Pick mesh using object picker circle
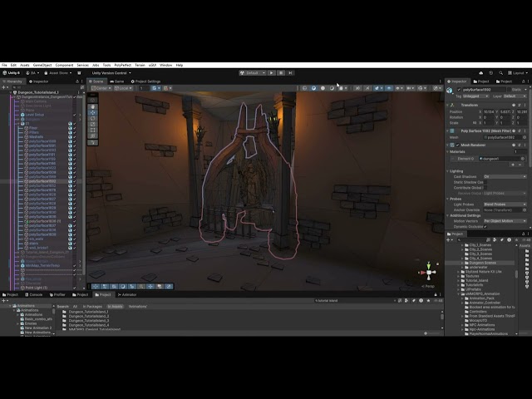Image resolution: width=532 pixels, height=399 pixels. (525, 137)
